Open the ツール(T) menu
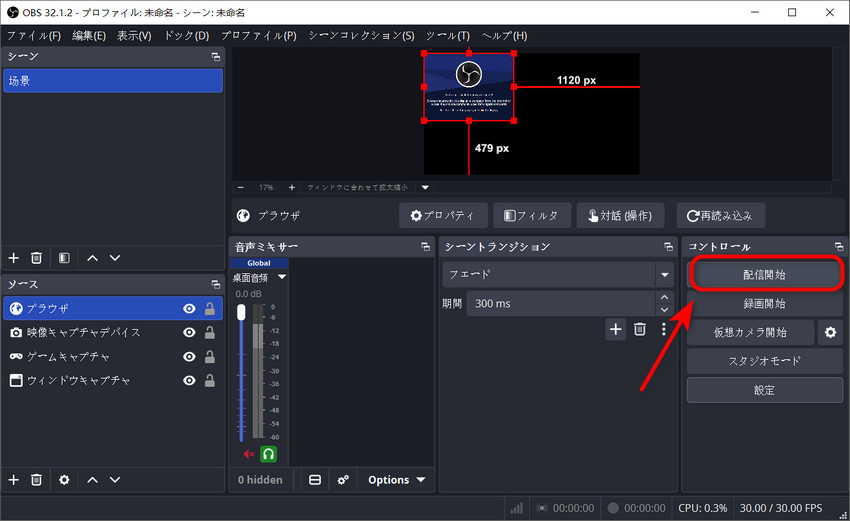The image size is (850, 521). click(448, 36)
